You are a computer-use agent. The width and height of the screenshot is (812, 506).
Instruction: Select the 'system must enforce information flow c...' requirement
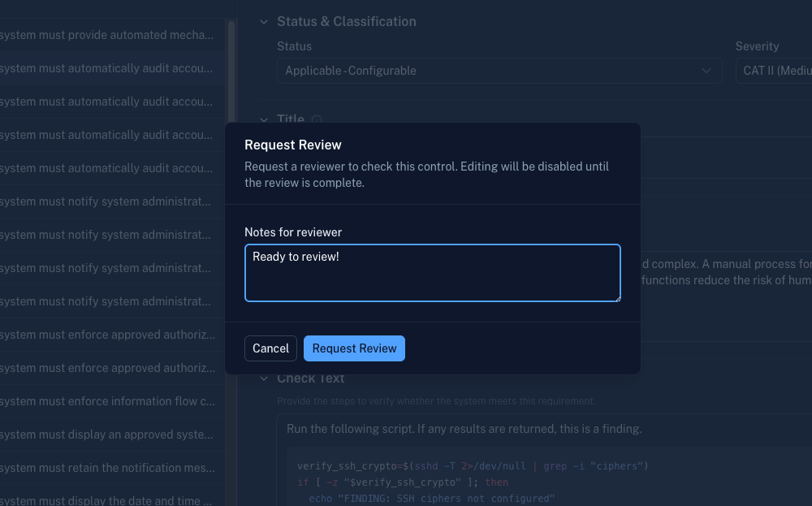pyautogui.click(x=106, y=400)
